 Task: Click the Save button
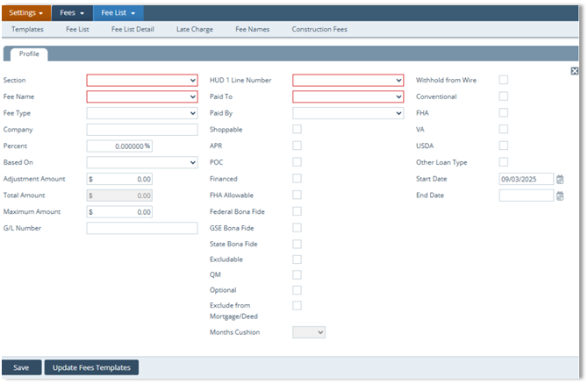(x=21, y=367)
